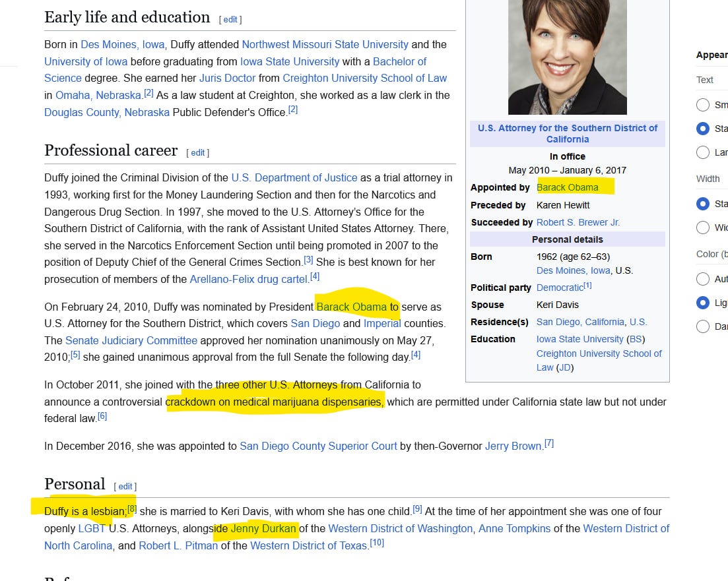Image resolution: width=728 pixels, height=581 pixels.
Task: Open Creighton University School of Law in infobox
Action: pos(599,353)
